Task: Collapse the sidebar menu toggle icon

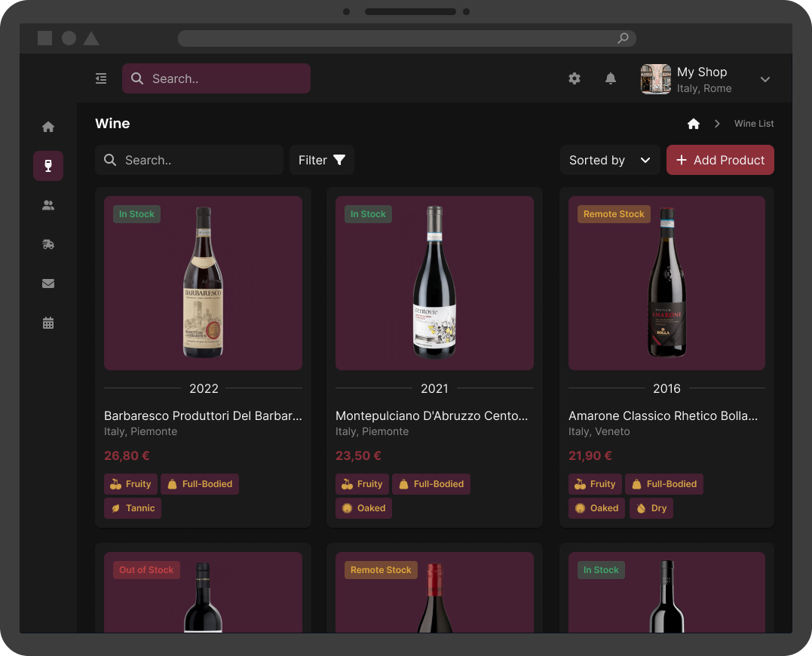Action: [x=101, y=78]
